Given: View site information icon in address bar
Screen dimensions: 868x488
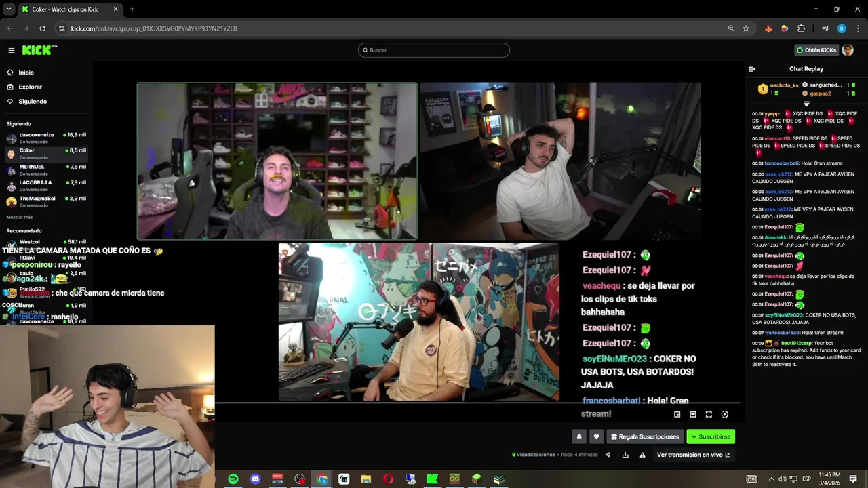Looking at the screenshot, I should coord(62,28).
